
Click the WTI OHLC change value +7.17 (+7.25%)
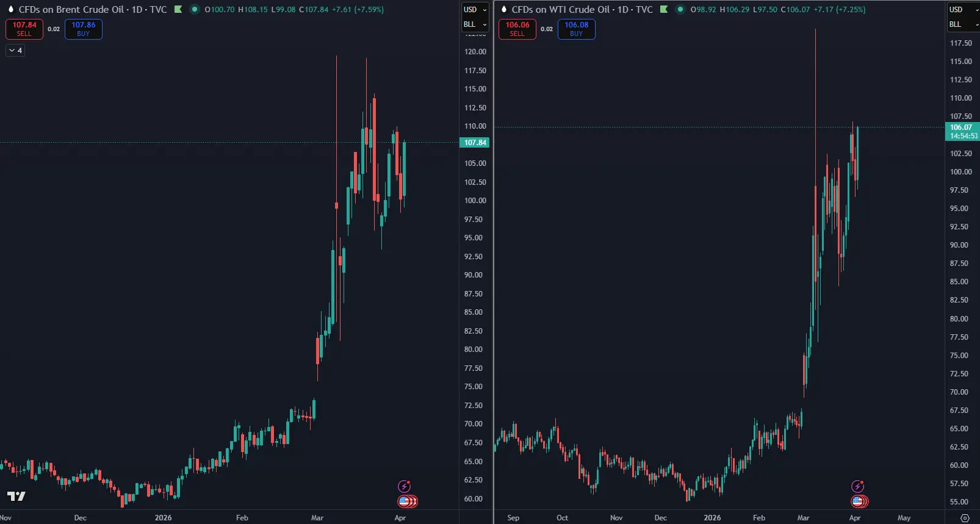click(840, 9)
